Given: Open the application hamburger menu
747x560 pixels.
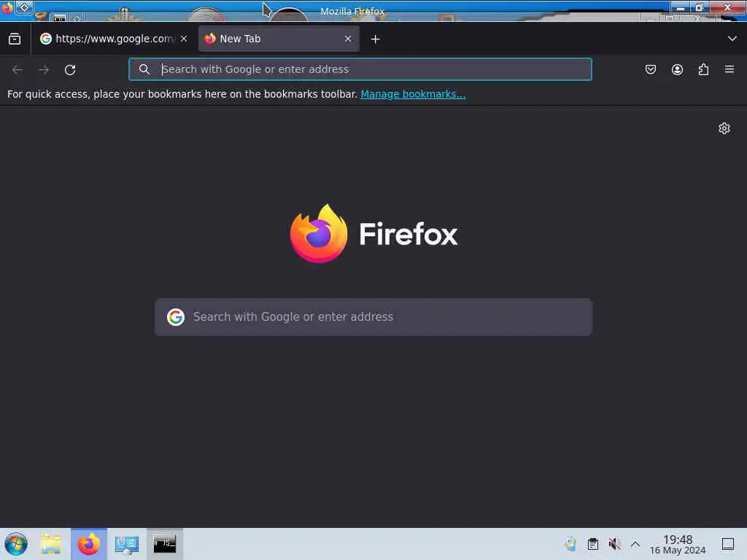Looking at the screenshot, I should tap(729, 69).
